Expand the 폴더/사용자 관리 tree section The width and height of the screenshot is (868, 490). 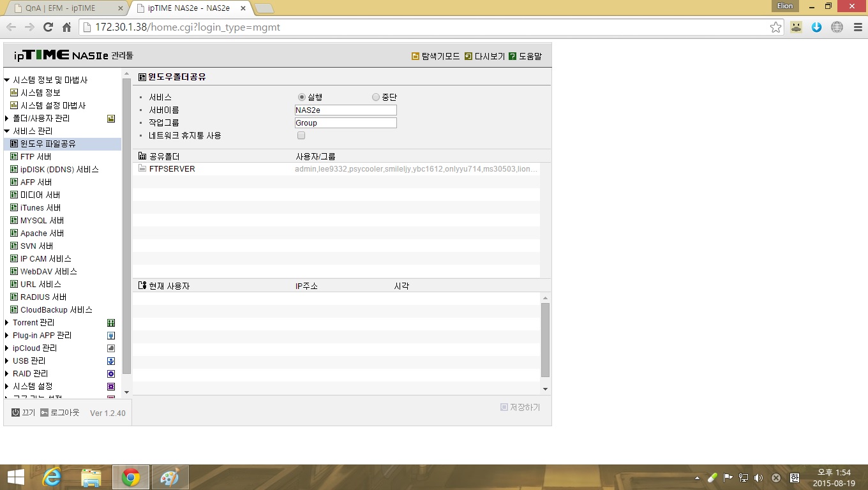7,119
